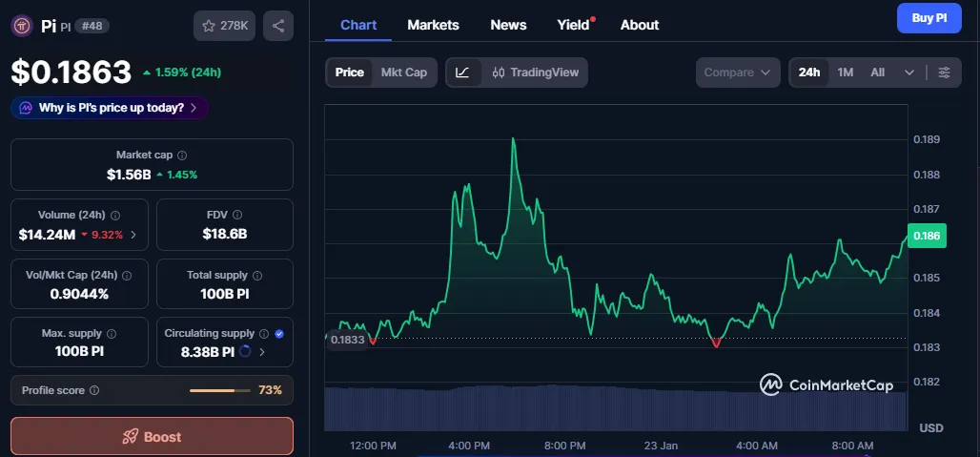Click the red low marker near 23 Jan
Viewport: 980px width, 457px height.
pyautogui.click(x=716, y=343)
